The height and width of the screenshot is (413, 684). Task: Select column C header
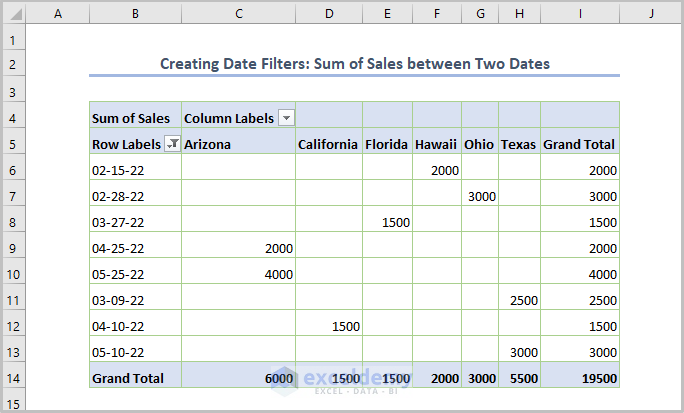pyautogui.click(x=238, y=13)
